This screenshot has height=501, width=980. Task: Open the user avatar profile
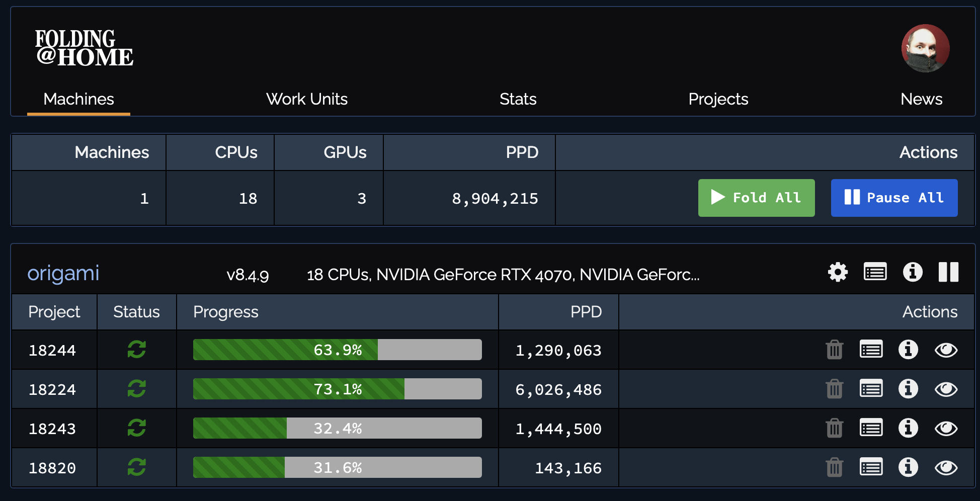pyautogui.click(x=925, y=48)
